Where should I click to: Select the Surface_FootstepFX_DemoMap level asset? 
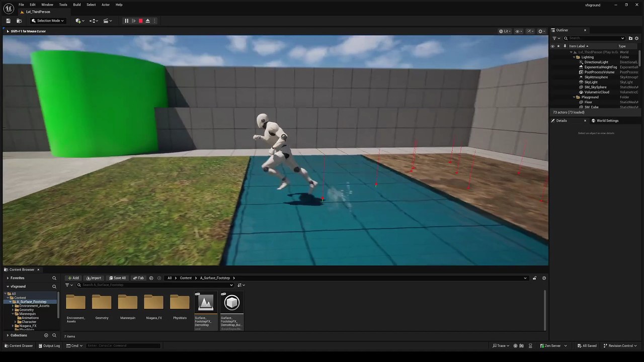(x=205, y=311)
